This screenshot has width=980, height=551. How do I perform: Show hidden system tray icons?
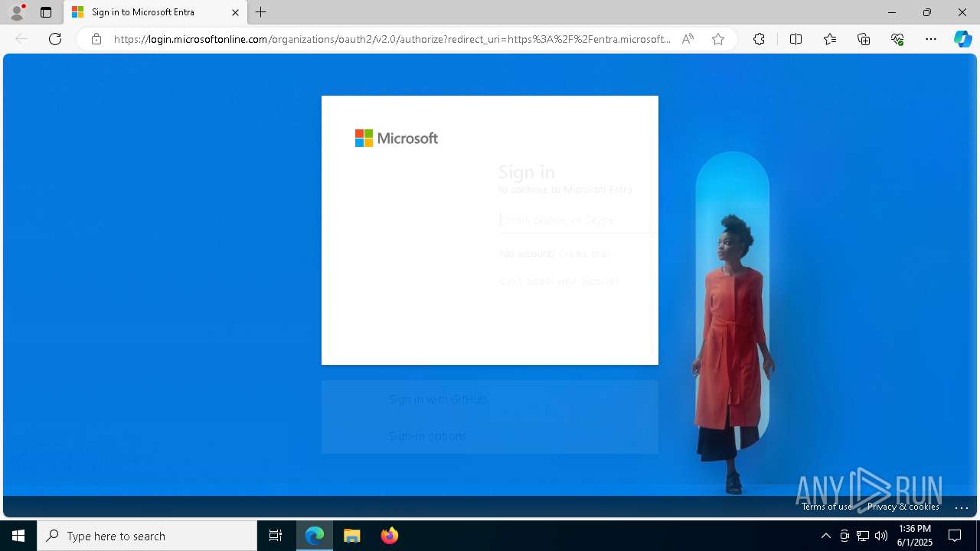pyautogui.click(x=825, y=536)
